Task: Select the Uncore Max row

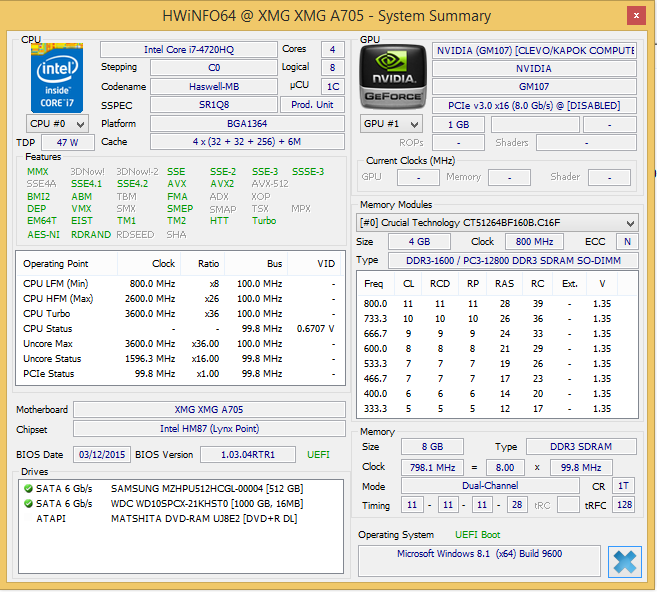Action: point(180,344)
